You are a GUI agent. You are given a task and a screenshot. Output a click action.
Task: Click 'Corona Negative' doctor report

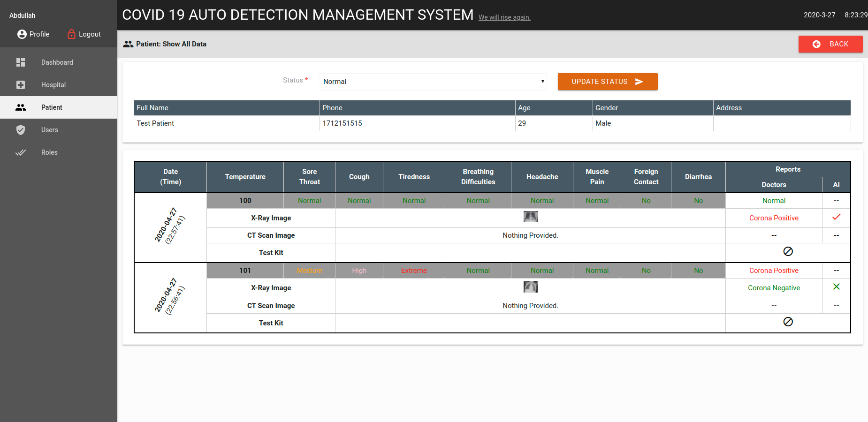[x=774, y=288]
